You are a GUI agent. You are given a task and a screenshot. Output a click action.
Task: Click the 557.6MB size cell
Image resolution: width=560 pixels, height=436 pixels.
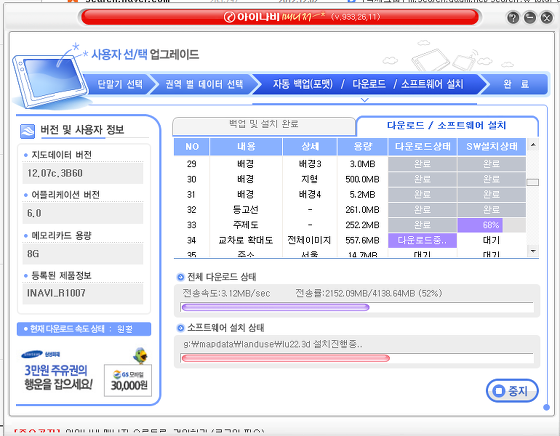(x=362, y=240)
